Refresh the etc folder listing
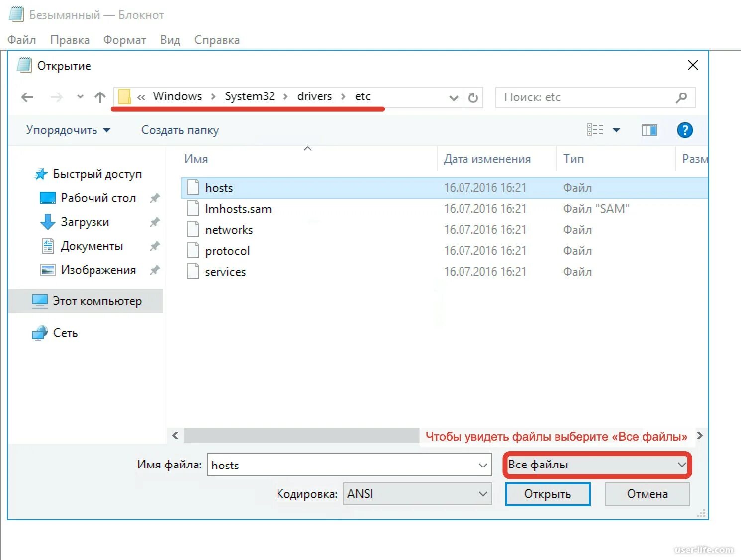This screenshot has height=560, width=741. pyautogui.click(x=473, y=97)
